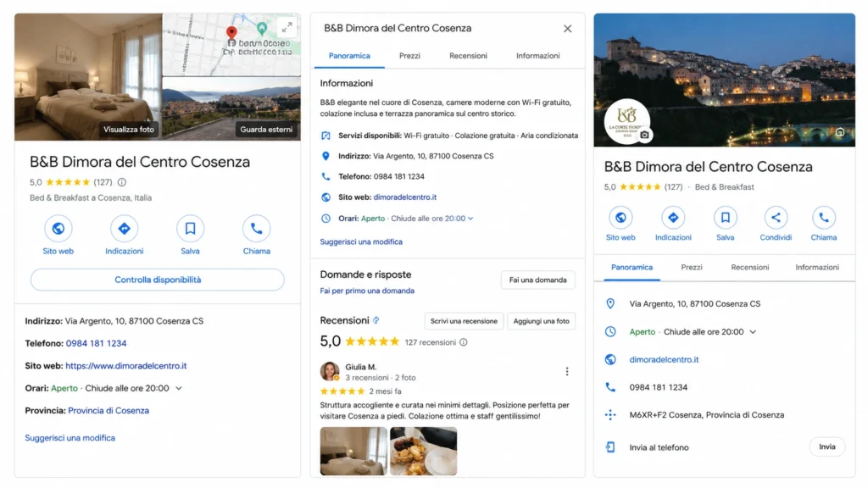868x488 pixels.
Task: Click Guarda esterni button on exterior photo
Action: (x=266, y=130)
